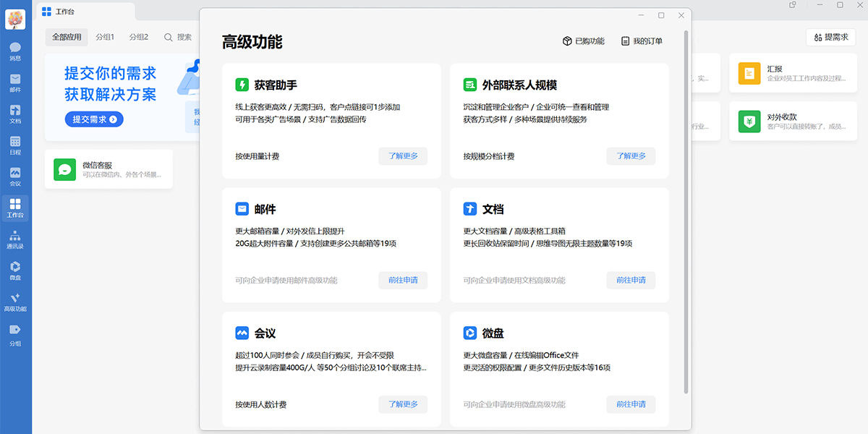
Task: Open 会议 in the left sidebar
Action: tap(15, 176)
